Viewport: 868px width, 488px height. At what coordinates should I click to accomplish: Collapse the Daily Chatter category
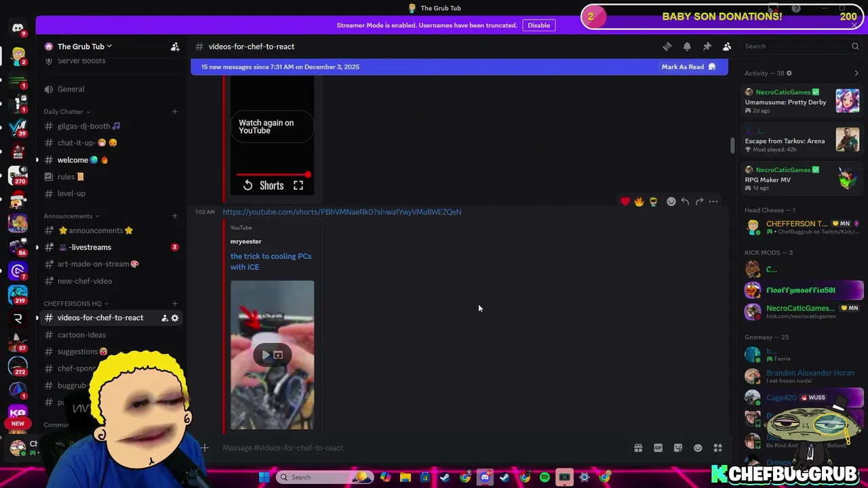click(x=66, y=112)
